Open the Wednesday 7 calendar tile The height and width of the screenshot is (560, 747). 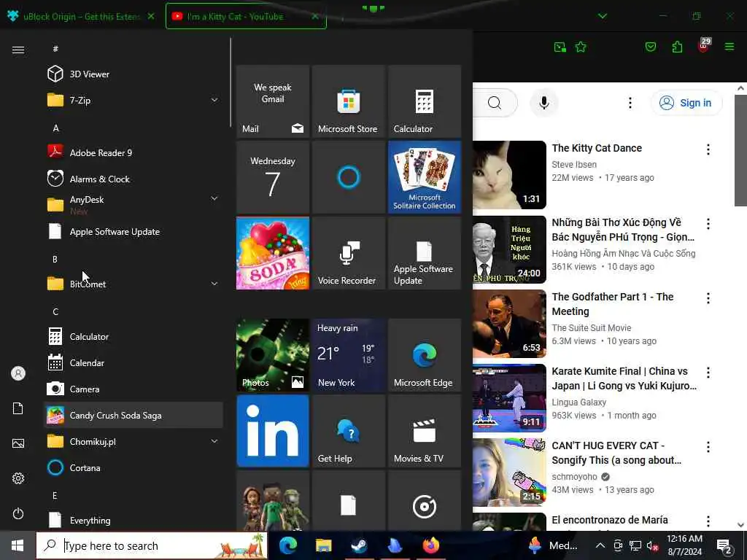tap(273, 177)
